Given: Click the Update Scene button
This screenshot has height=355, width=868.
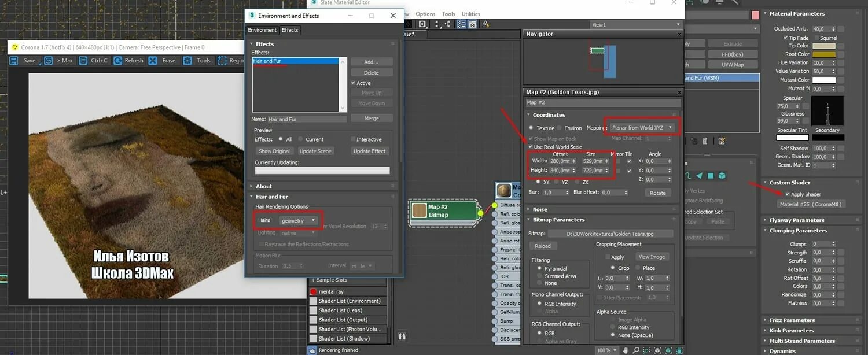Looking at the screenshot, I should [315, 151].
